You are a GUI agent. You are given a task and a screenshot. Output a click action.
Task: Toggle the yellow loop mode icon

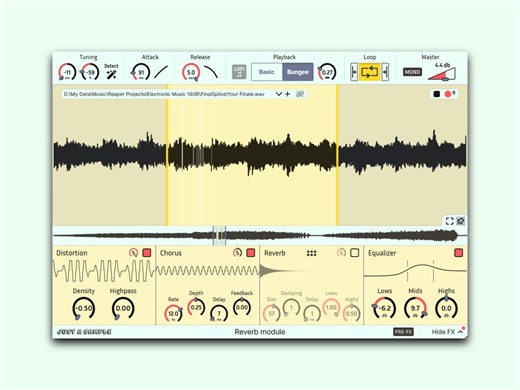[x=370, y=72]
